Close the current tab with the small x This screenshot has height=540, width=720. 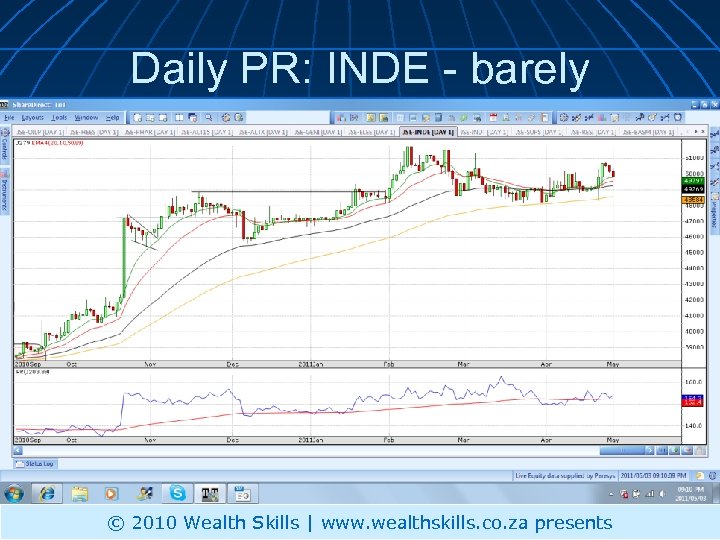click(703, 131)
